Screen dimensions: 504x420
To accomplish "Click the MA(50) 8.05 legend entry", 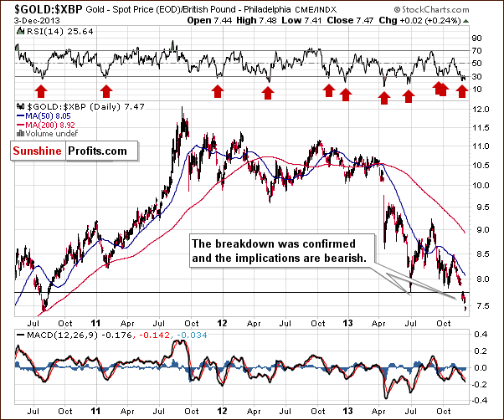I will coord(48,116).
